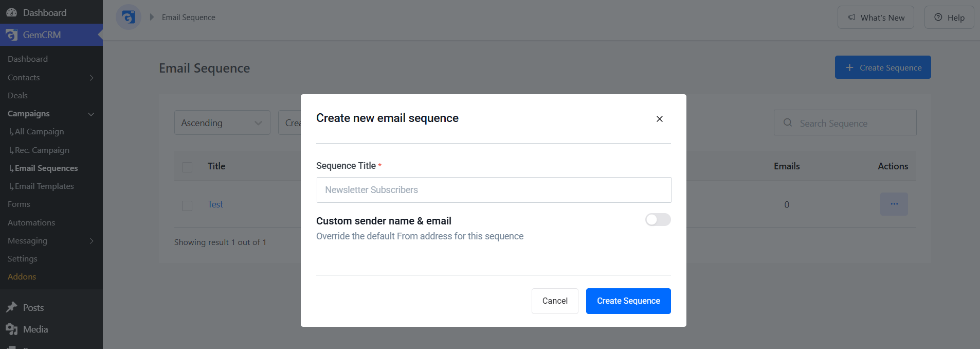
Task: Click the WordPress Dashboard gauge icon
Action: coord(11,12)
